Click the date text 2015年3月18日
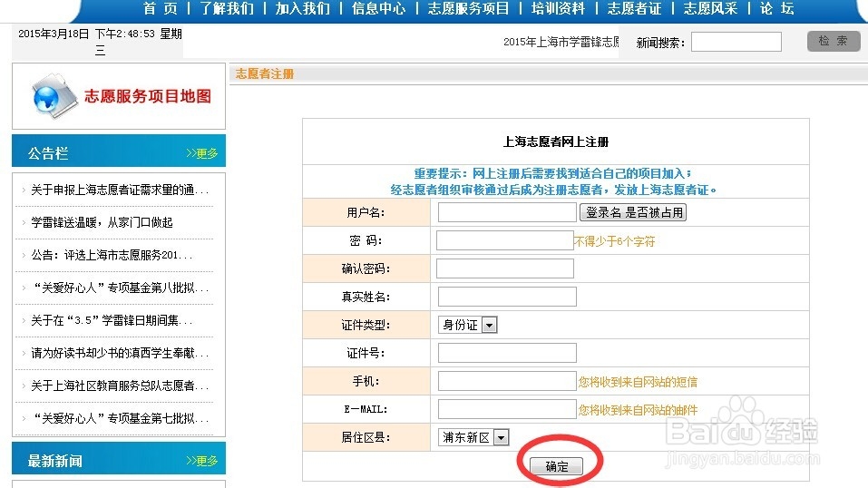 54,34
